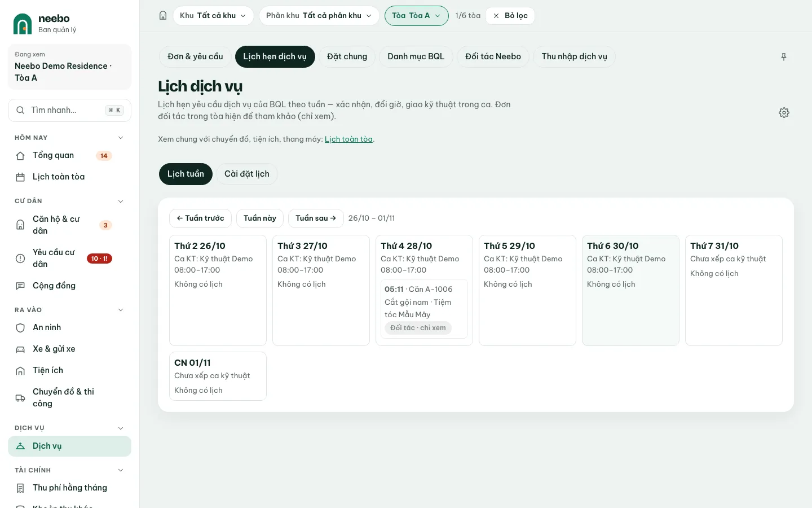Viewport: 812px width, 508px height.
Task: Focus the Tìm nhanh search field
Action: coord(69,110)
